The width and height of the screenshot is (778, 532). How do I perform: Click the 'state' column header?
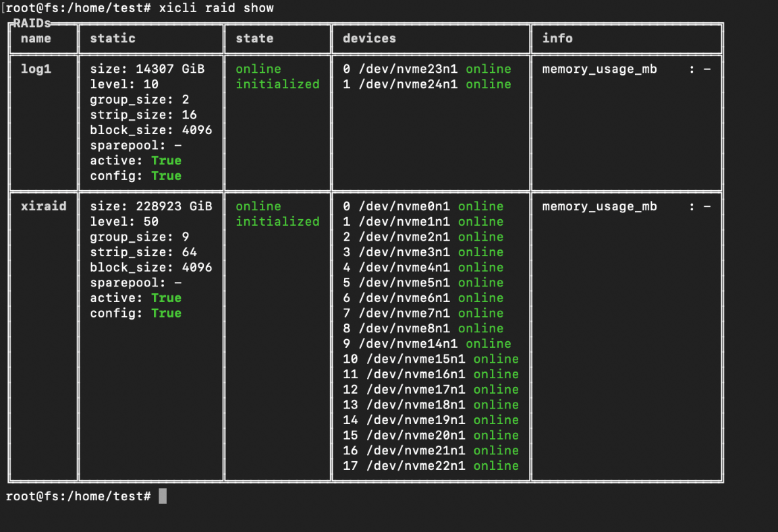click(x=254, y=38)
